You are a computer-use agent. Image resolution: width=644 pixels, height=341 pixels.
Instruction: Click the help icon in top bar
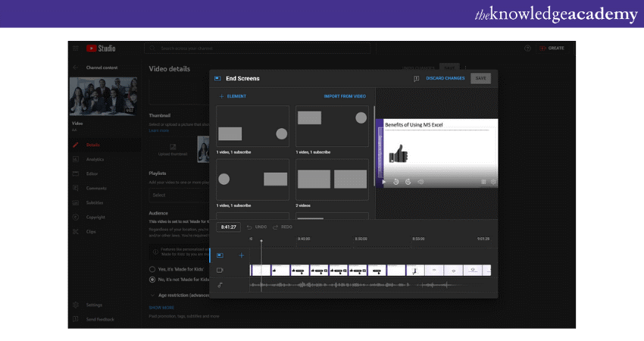527,48
